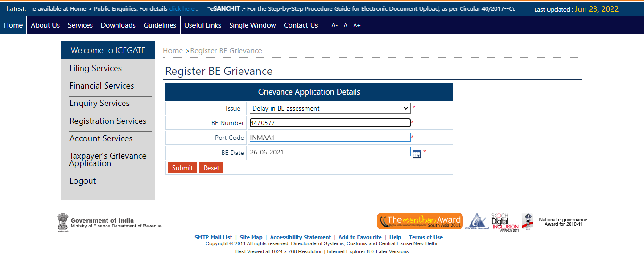This screenshot has width=644, height=267.
Task: Click Logout in the left sidebar
Action: pyautogui.click(x=83, y=181)
